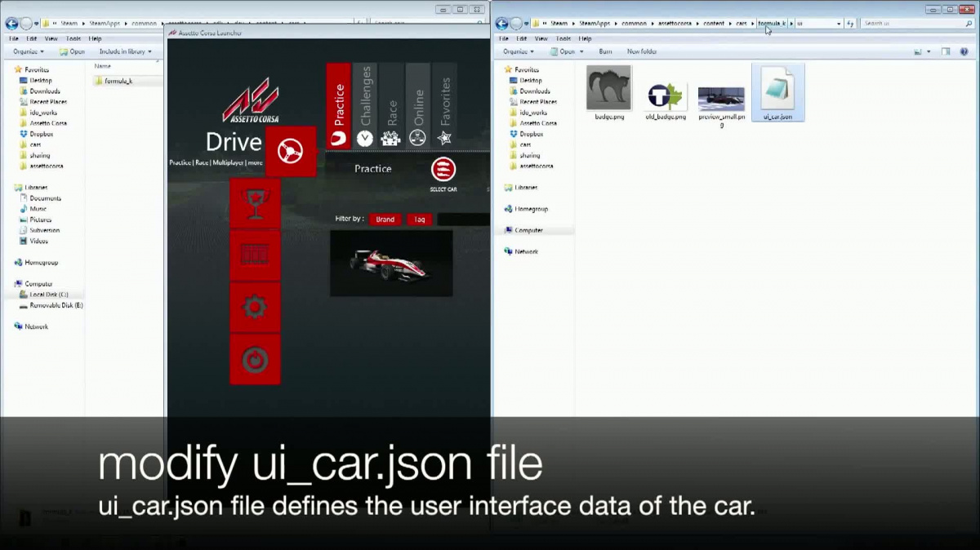Switch to the Challenges tab
The height and width of the screenshot is (550, 980).
click(x=365, y=106)
